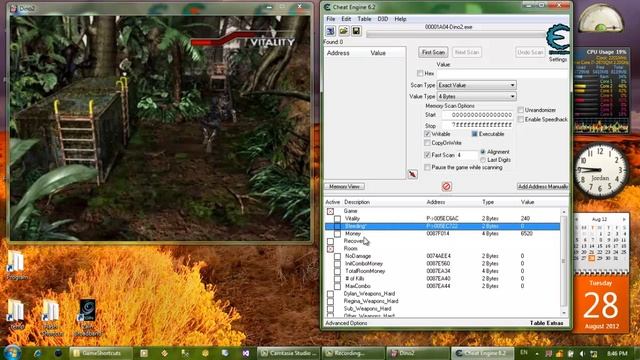Open the Help menu

pos(400,19)
